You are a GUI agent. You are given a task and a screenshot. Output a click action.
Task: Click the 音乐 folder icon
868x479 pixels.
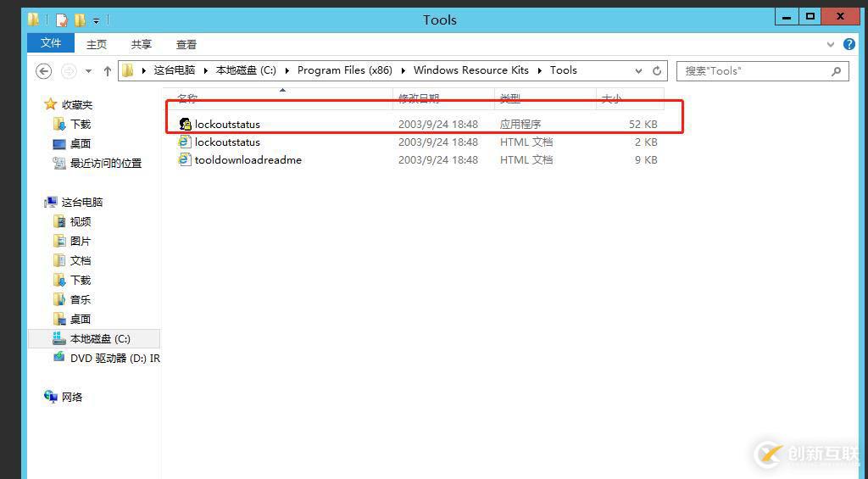tap(59, 299)
